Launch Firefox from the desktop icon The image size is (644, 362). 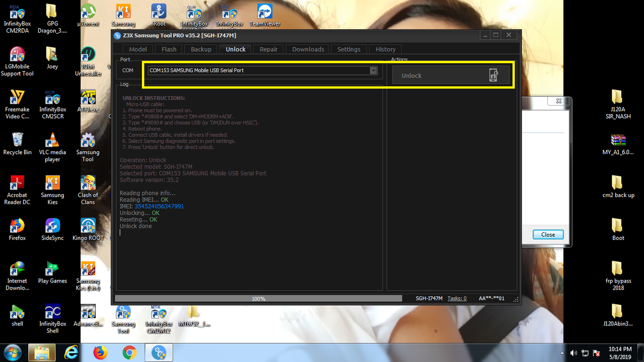(x=17, y=230)
